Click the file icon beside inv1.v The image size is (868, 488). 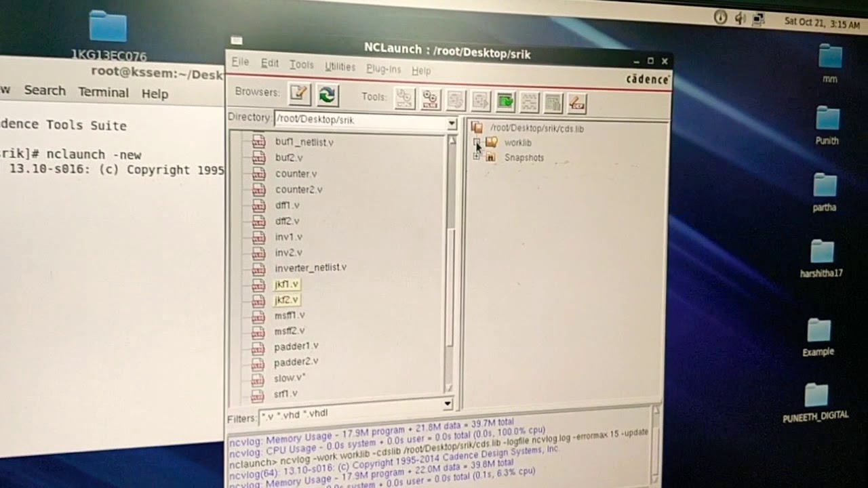point(258,237)
